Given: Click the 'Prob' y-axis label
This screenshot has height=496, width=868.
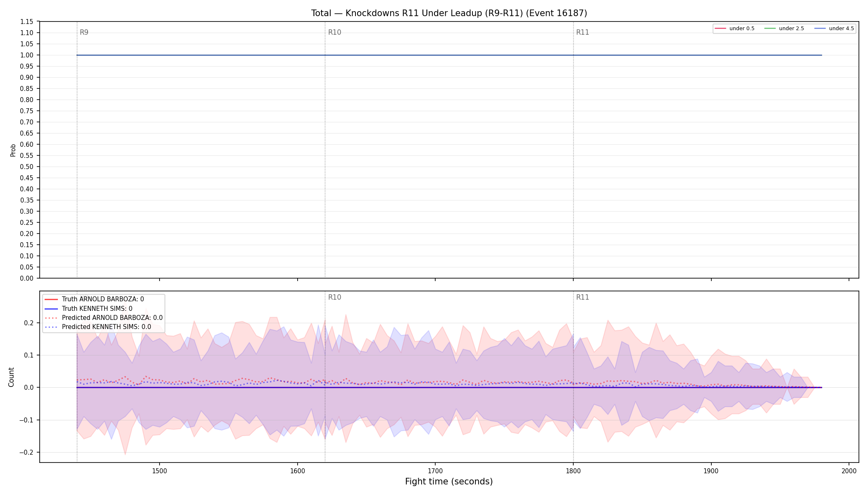Looking at the screenshot, I should point(13,150).
